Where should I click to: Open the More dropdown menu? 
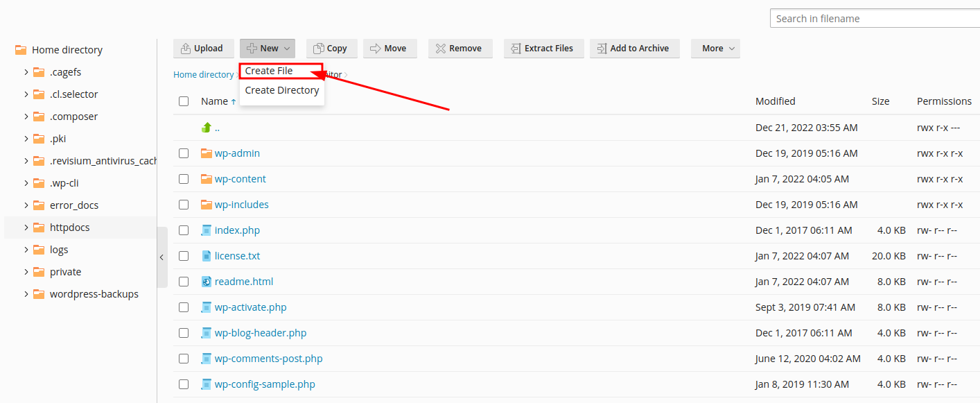[x=715, y=49]
